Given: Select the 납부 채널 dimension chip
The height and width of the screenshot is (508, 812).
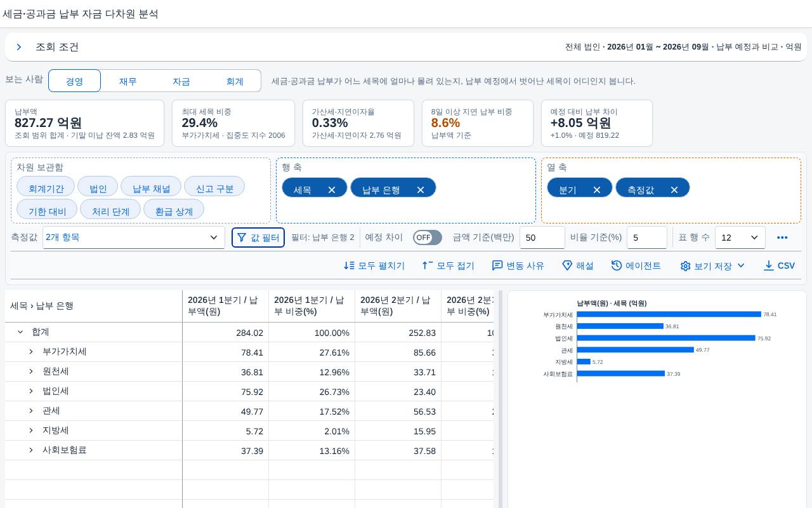Looking at the screenshot, I should pyautogui.click(x=151, y=187).
